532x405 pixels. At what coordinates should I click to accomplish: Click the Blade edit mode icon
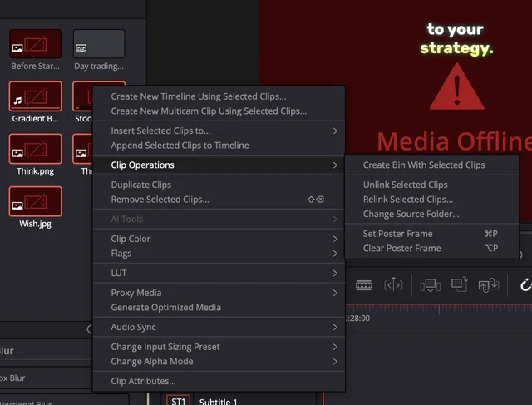coord(364,285)
